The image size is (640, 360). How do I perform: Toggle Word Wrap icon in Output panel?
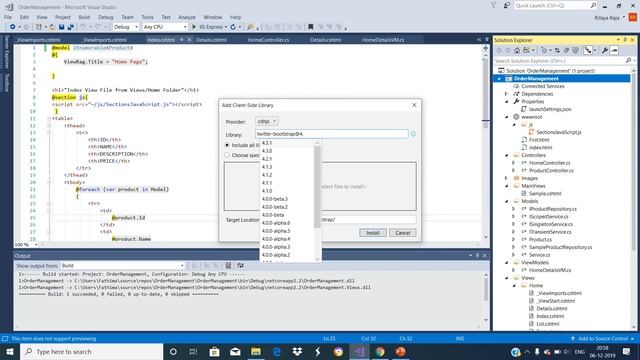coord(240,265)
